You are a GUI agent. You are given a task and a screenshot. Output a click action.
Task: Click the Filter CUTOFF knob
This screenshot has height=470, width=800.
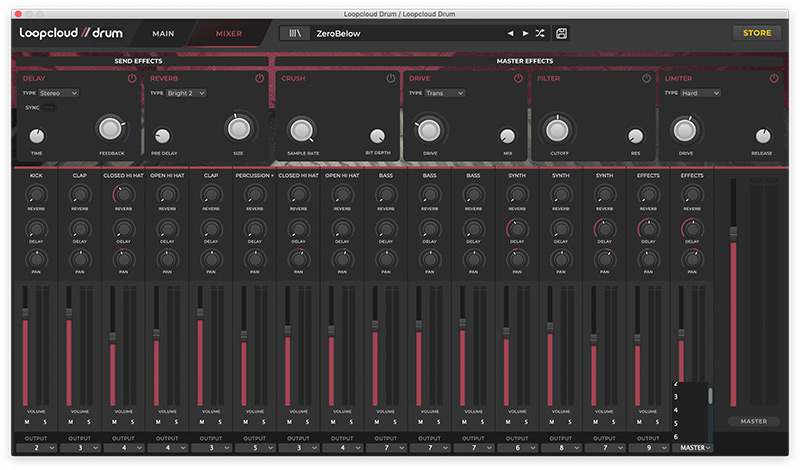coord(557,130)
